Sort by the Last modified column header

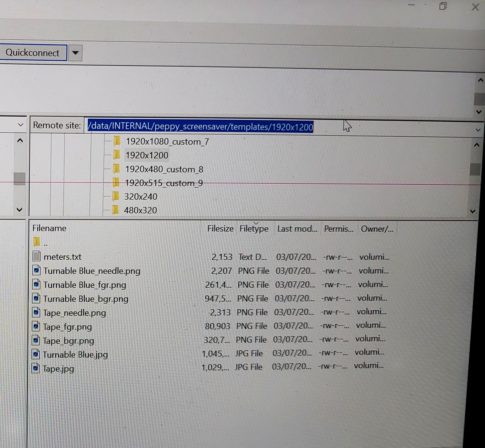pyautogui.click(x=297, y=229)
